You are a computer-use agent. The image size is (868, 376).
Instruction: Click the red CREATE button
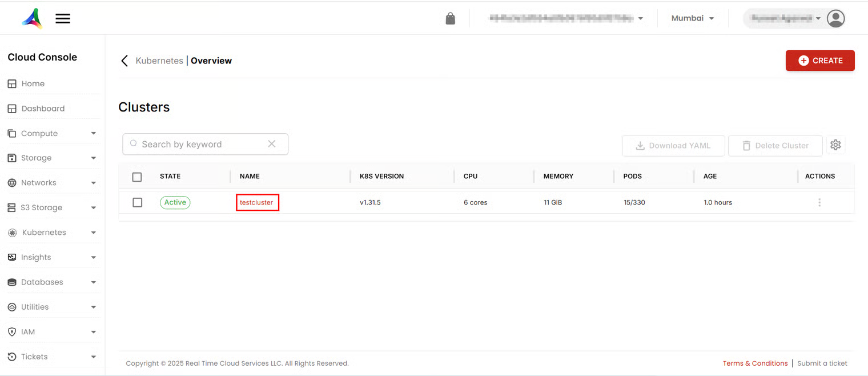tap(820, 61)
